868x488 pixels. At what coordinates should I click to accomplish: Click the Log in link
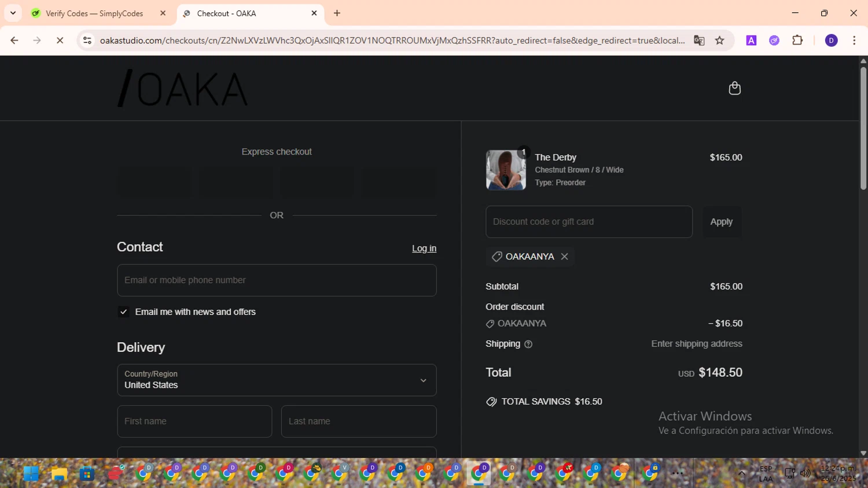(x=424, y=248)
